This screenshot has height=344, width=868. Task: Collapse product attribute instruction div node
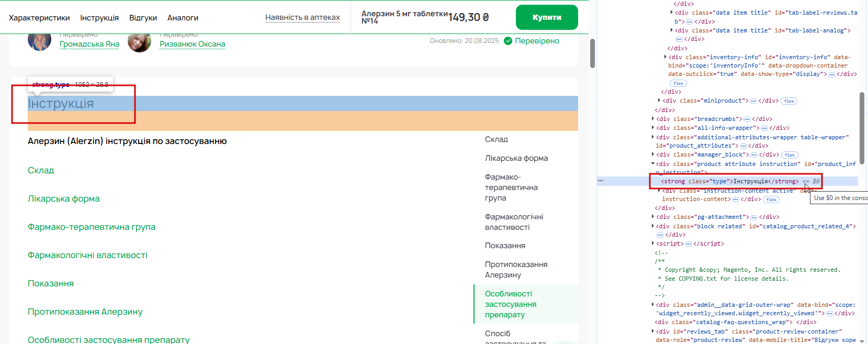653,164
